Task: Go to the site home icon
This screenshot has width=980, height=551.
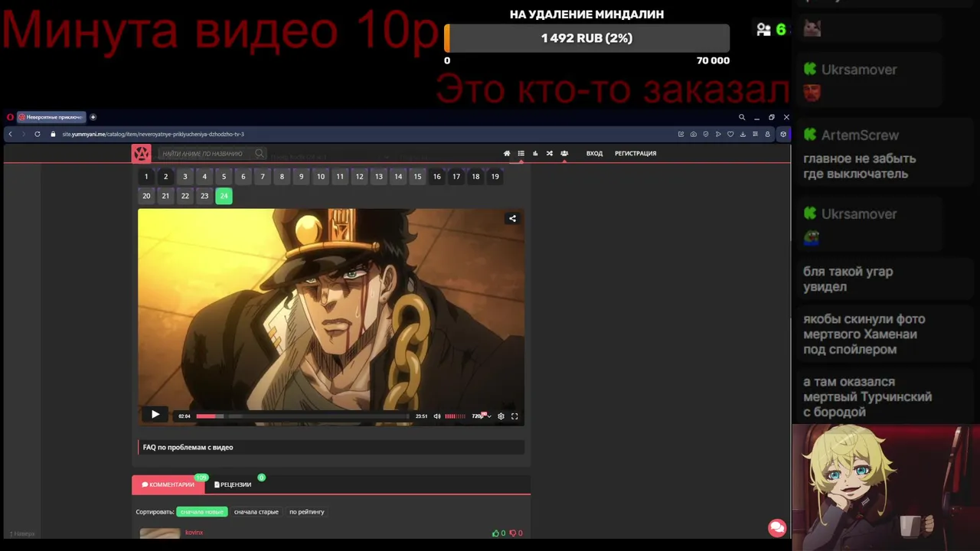Action: coord(506,153)
